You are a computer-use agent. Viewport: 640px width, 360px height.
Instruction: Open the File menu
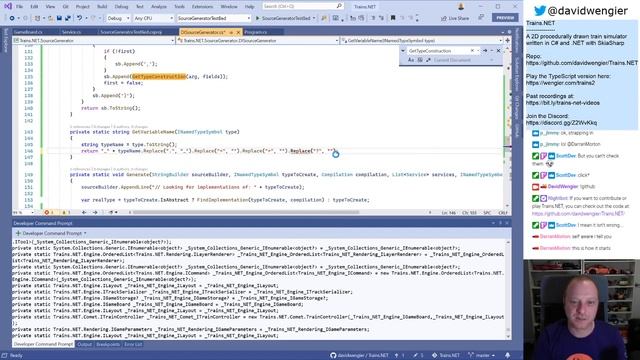pyautogui.click(x=19, y=7)
